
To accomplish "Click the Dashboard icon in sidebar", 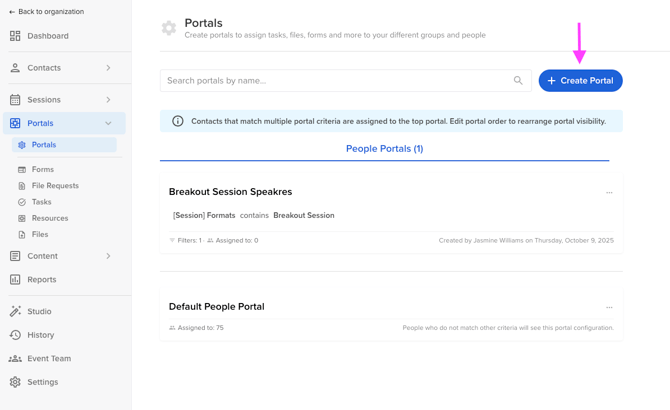I will 15,36.
